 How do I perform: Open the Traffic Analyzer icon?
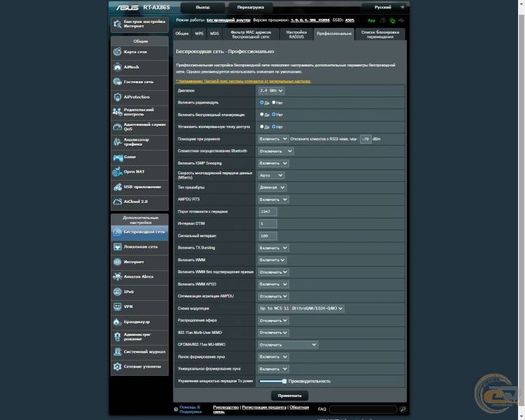tap(117, 142)
